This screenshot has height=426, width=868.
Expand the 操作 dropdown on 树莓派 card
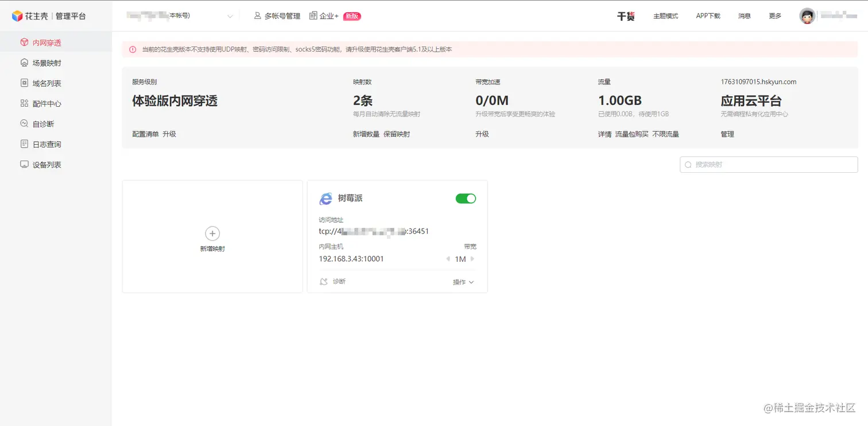click(463, 282)
